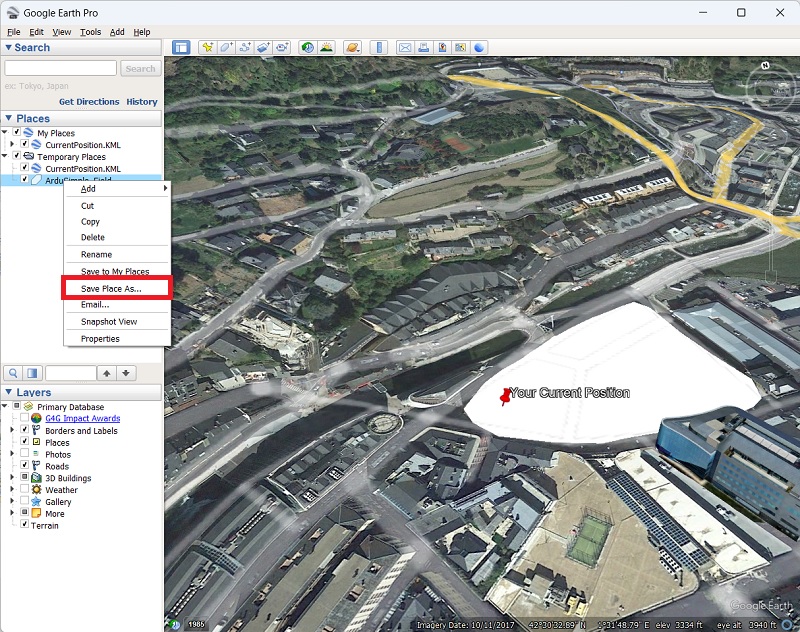Viewport: 800px width, 632px height.
Task: Click the search text input field
Action: pyautogui.click(x=61, y=69)
